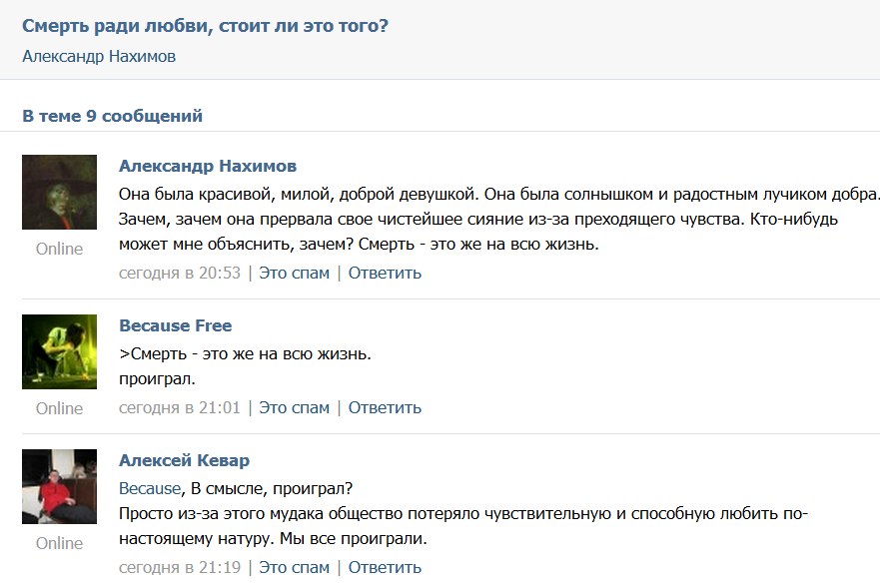
Task: Click the Online status under Because Free's avatar
Action: [x=59, y=408]
